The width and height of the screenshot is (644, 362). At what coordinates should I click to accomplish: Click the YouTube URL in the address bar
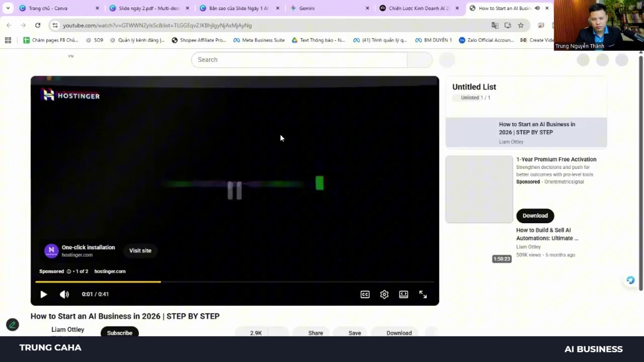pos(157,25)
